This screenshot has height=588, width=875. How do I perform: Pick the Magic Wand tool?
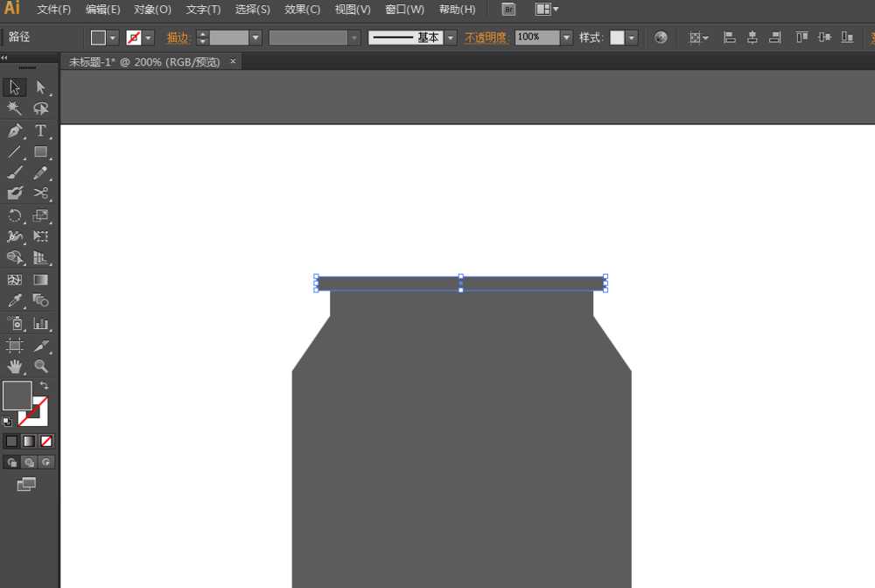click(x=13, y=108)
